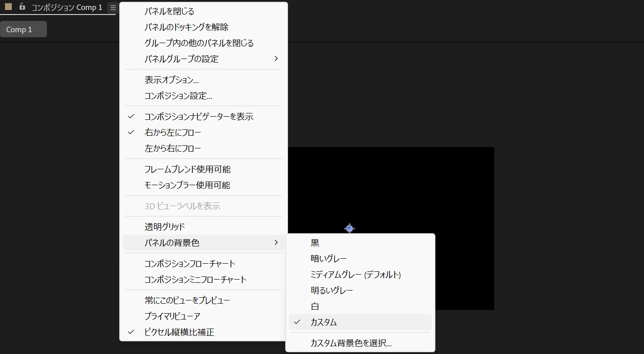644x354 pixels.
Task: Click the anchor point crosshair in the viewer
Action: 349,228
